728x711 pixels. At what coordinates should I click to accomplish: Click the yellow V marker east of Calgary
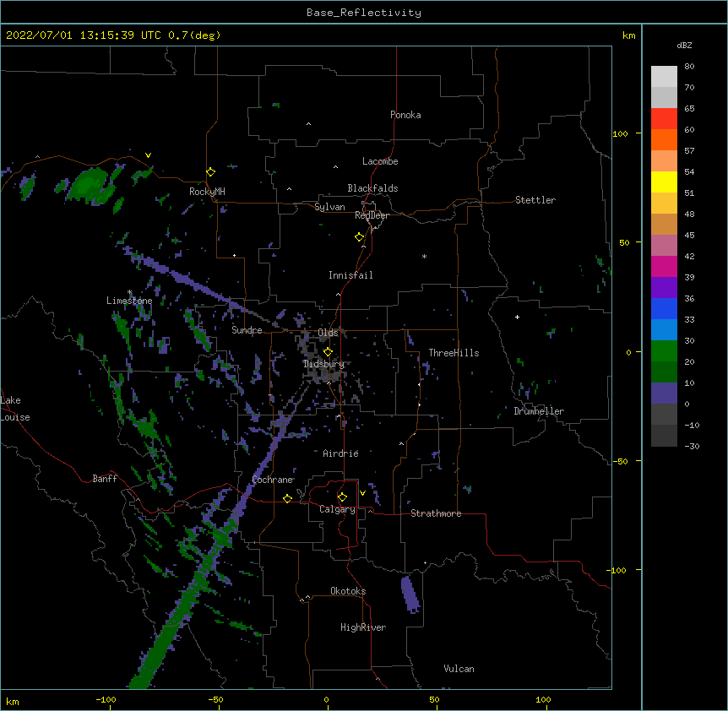pos(362,493)
